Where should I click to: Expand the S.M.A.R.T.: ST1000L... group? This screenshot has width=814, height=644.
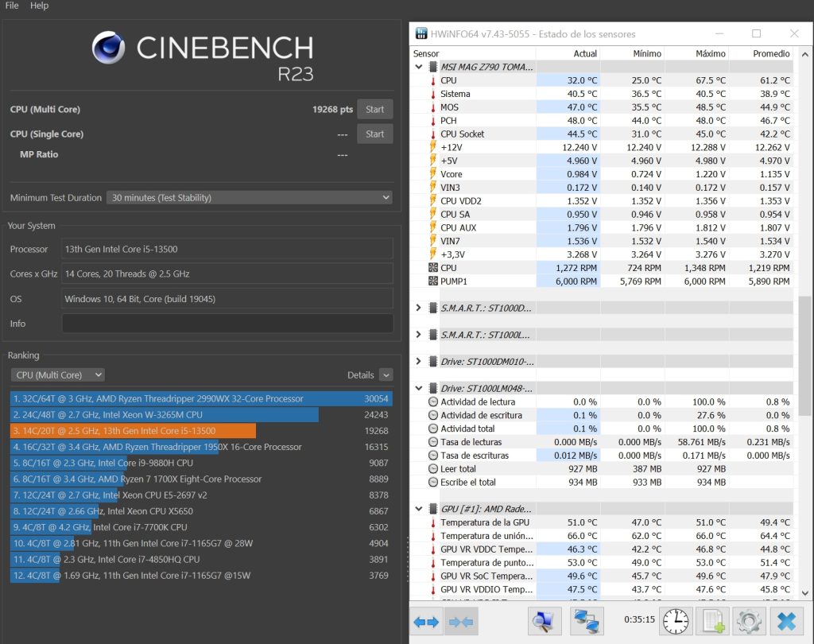(418, 335)
